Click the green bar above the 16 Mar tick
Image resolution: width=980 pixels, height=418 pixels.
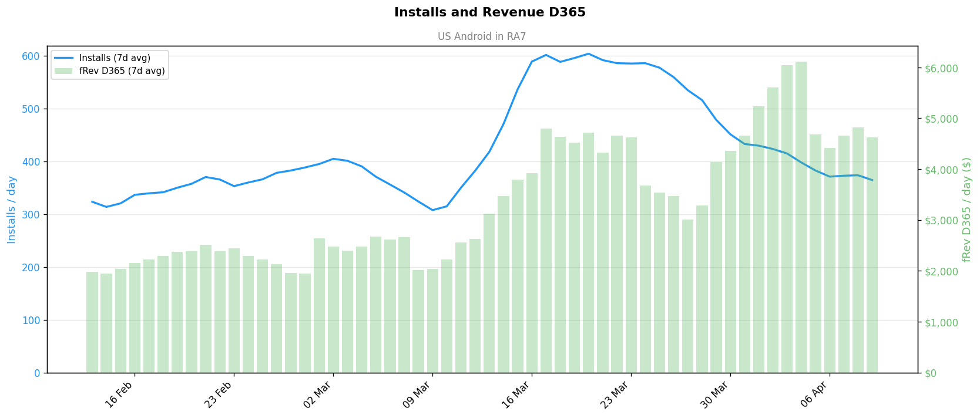[x=532, y=273]
